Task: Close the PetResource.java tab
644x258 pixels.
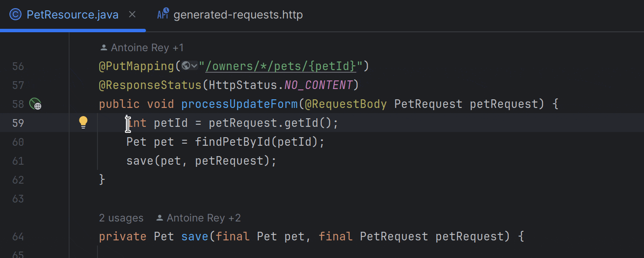Action: (x=132, y=14)
